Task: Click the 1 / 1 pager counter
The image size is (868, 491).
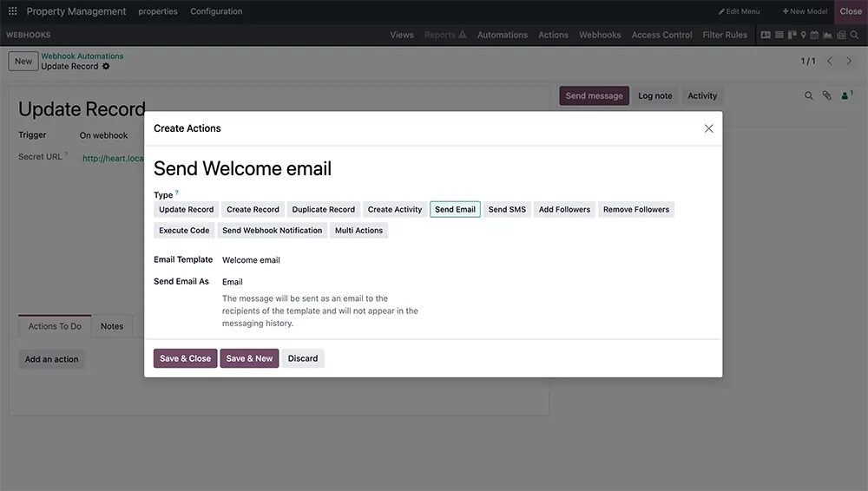Action: [x=807, y=61]
